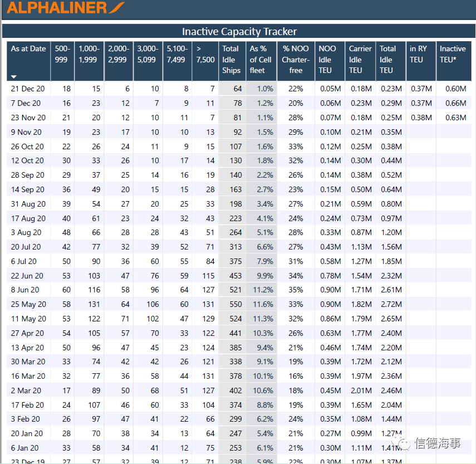Click the Inactive TEU* header
Screen dimensions: 476x464
(454, 61)
